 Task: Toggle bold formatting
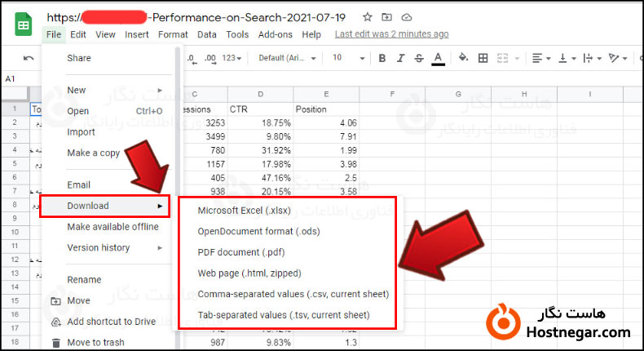382,58
